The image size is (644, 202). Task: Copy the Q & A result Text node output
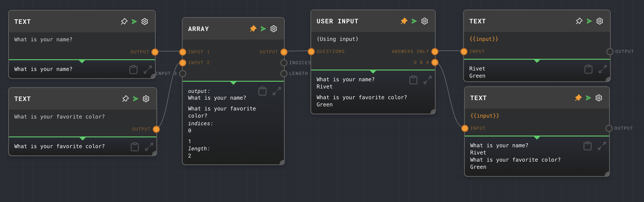[x=588, y=146]
